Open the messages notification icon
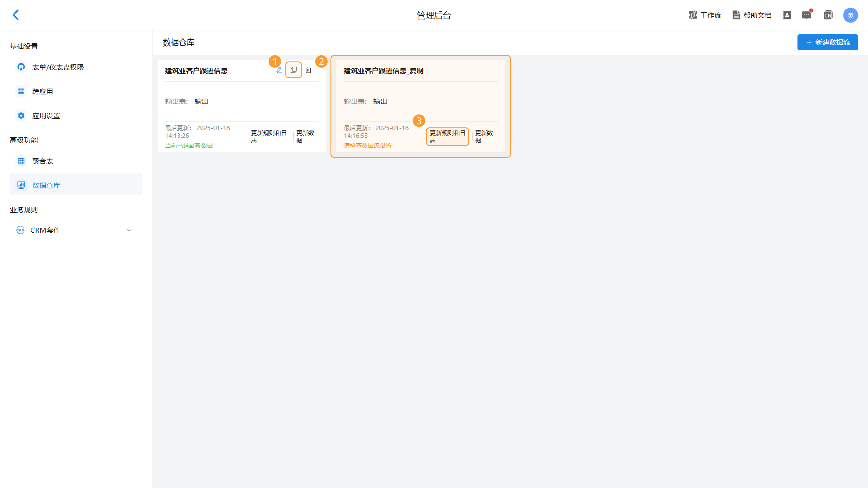The width and height of the screenshot is (868, 488). (807, 15)
